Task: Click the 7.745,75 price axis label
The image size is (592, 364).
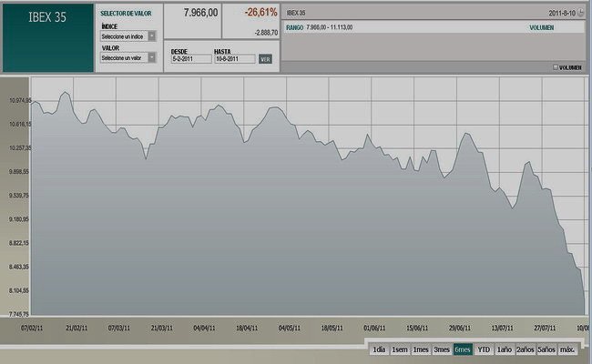Action: [19, 314]
